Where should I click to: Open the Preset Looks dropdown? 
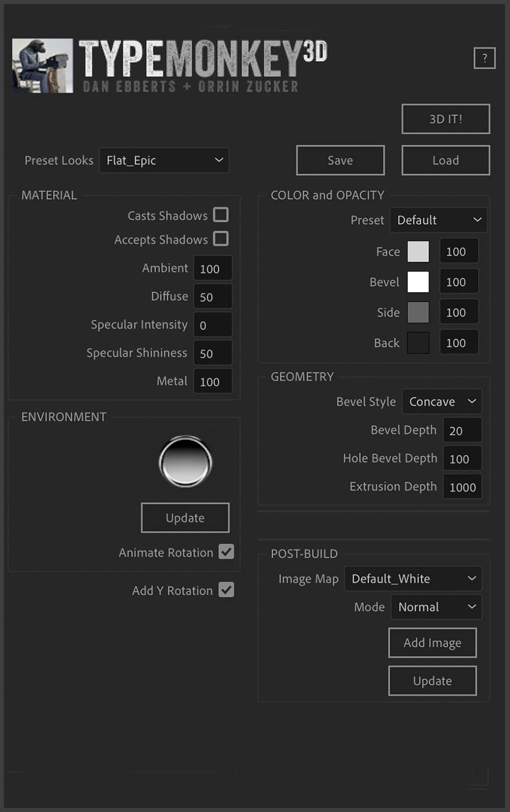click(164, 160)
